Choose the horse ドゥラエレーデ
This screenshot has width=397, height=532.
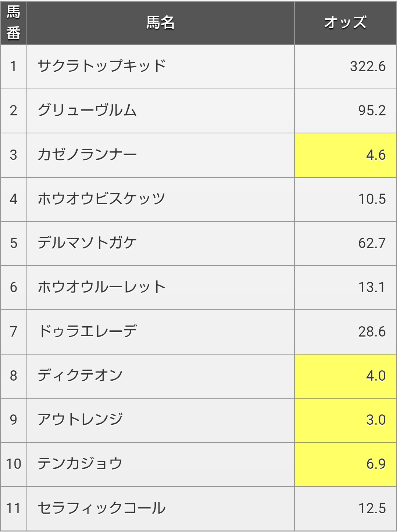87,331
